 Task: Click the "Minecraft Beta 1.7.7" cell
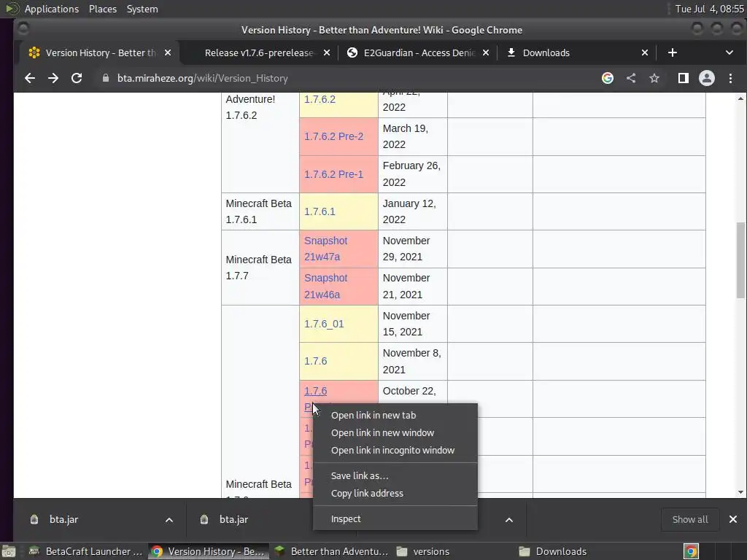260,268
